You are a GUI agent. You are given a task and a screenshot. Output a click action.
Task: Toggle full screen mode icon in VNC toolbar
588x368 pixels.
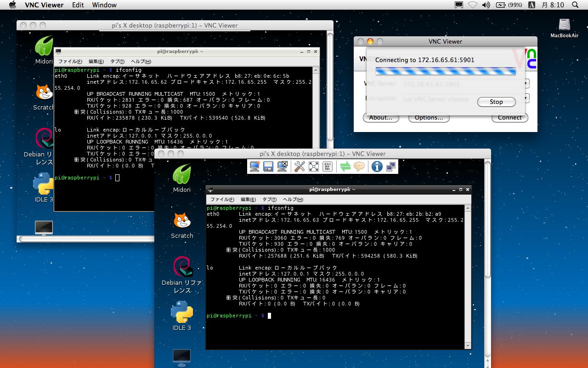coord(314,167)
